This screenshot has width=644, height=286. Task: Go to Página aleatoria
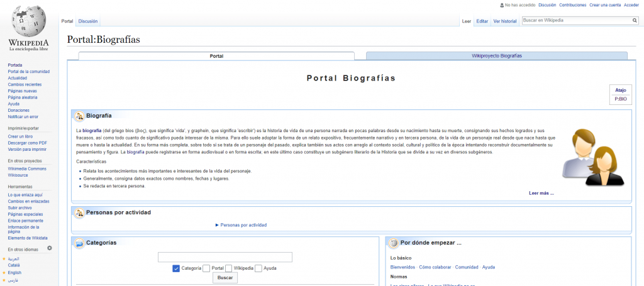pos(23,97)
